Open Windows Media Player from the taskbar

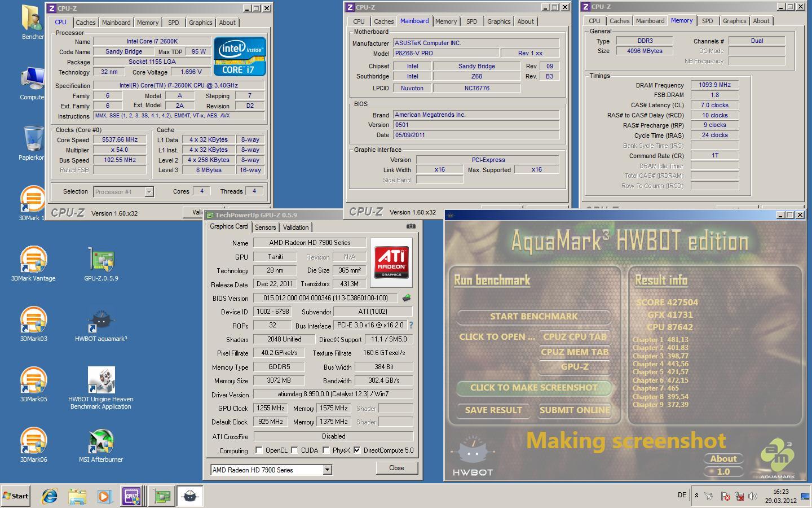pyautogui.click(x=104, y=496)
